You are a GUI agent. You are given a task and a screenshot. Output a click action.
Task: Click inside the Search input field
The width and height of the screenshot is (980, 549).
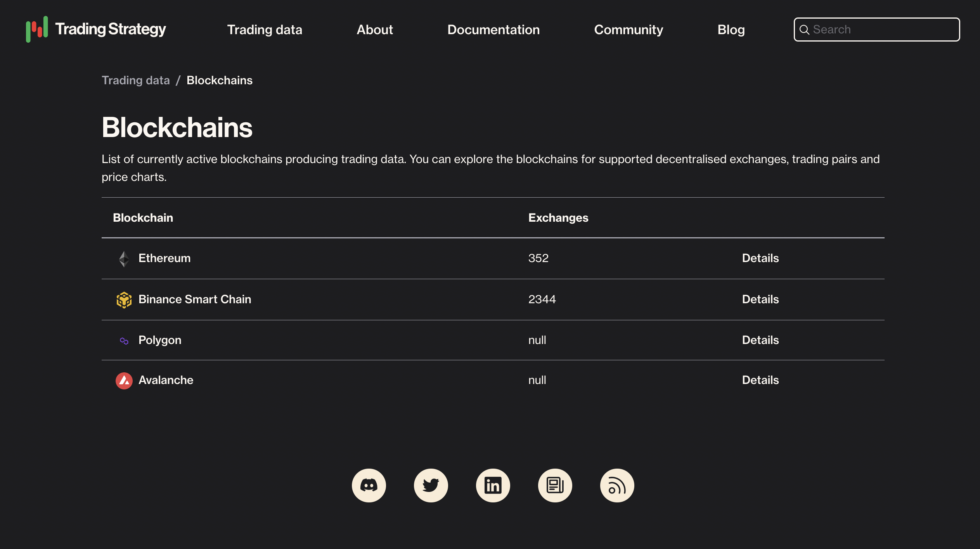pyautogui.click(x=877, y=29)
